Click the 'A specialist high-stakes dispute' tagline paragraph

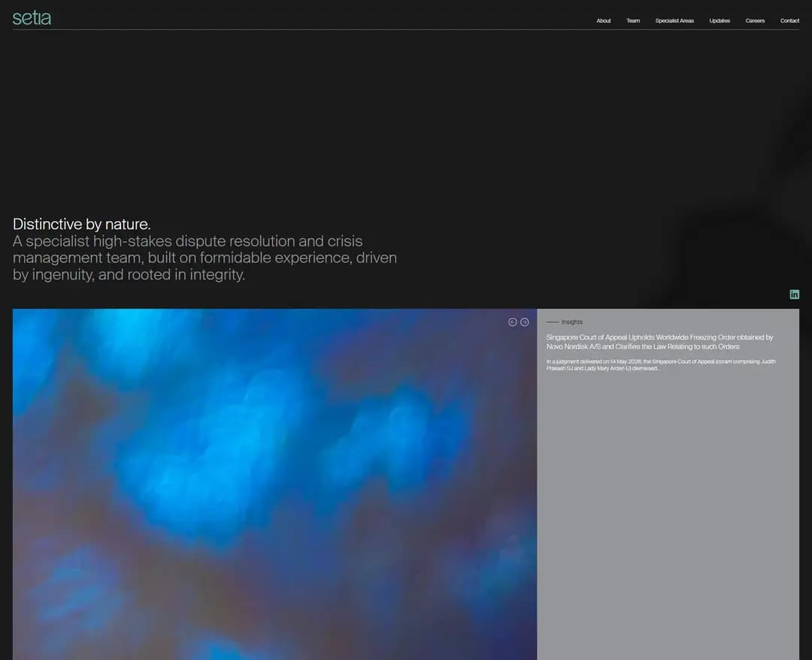[205, 258]
